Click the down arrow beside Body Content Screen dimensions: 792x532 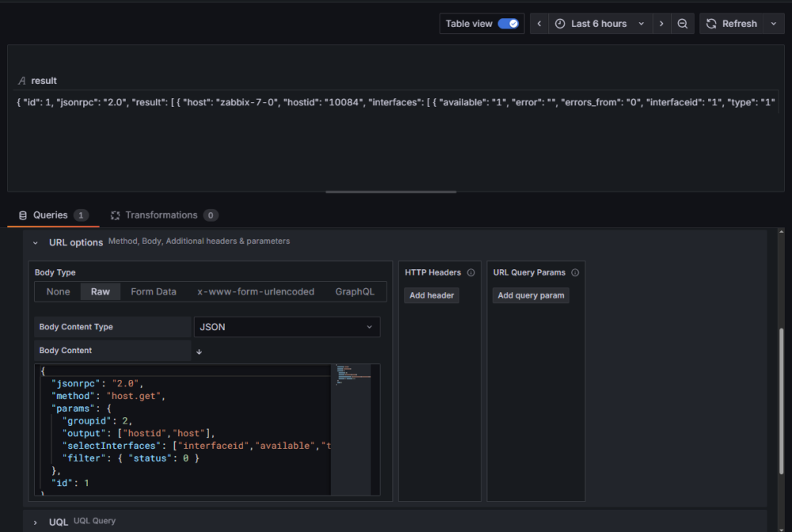tap(199, 351)
